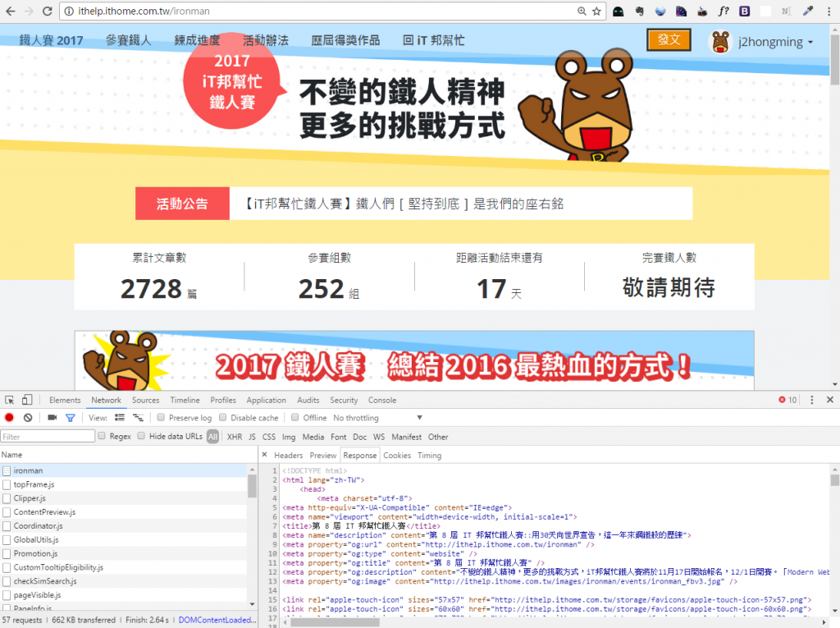Filter requests by XHR type
The height and width of the screenshot is (628, 840).
234,437
